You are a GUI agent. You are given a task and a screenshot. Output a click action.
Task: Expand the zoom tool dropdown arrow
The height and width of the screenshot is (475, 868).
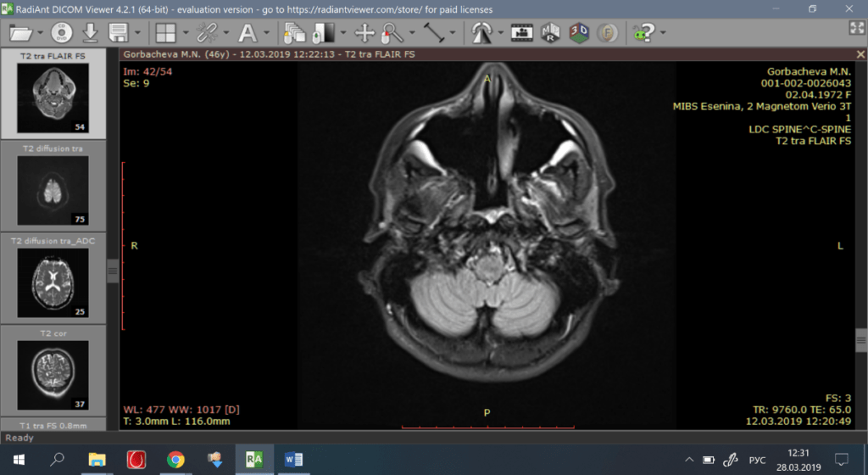pos(412,33)
